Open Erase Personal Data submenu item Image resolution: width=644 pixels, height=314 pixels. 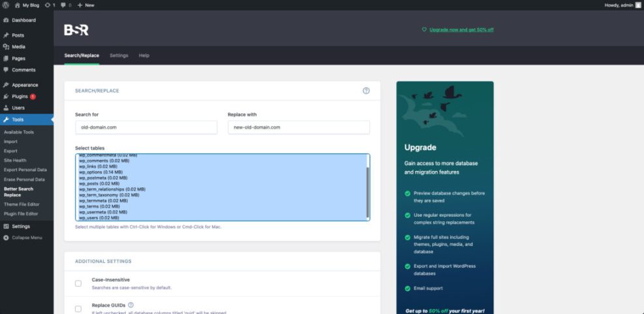[24, 180]
